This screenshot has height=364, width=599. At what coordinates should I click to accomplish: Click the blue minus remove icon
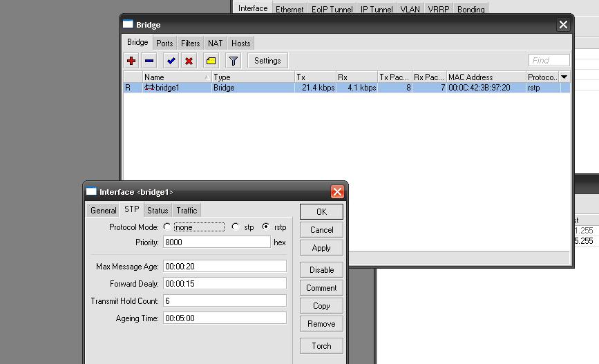149,61
